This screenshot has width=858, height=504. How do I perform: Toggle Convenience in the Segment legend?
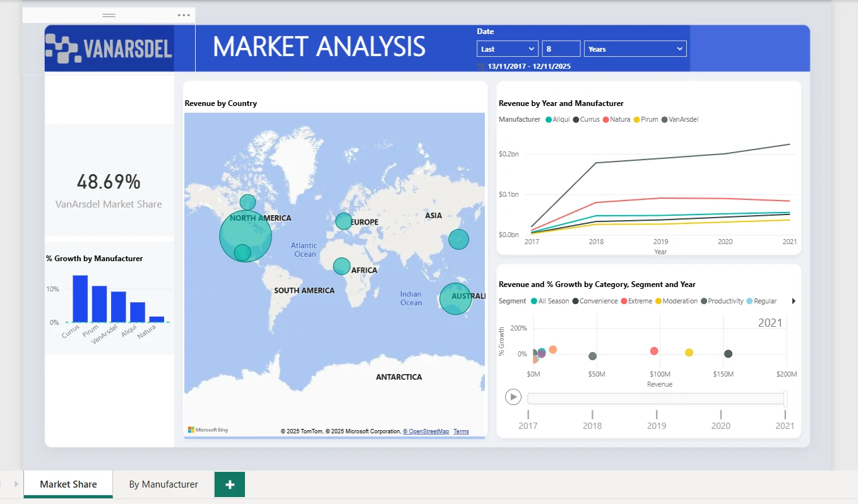click(595, 301)
